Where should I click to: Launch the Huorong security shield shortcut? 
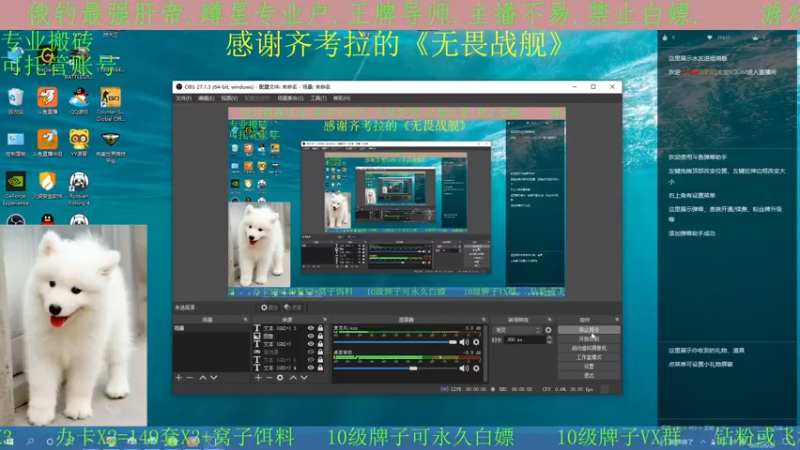(47, 186)
